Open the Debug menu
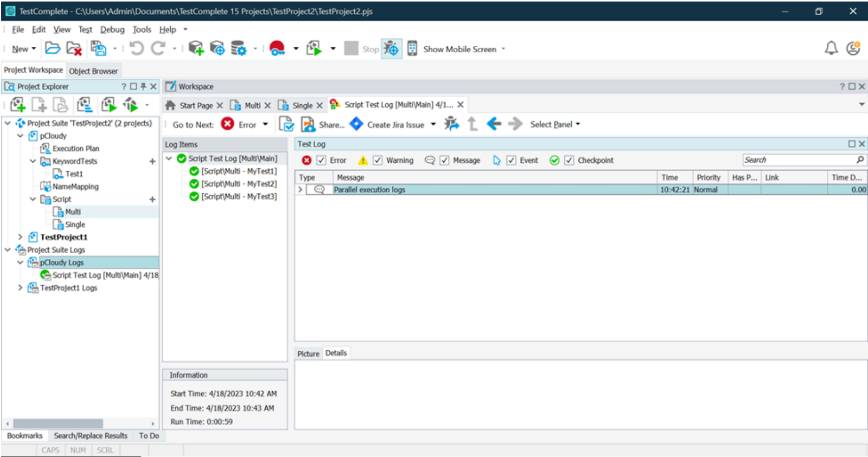Screen dimensions: 868x457 tap(112, 29)
